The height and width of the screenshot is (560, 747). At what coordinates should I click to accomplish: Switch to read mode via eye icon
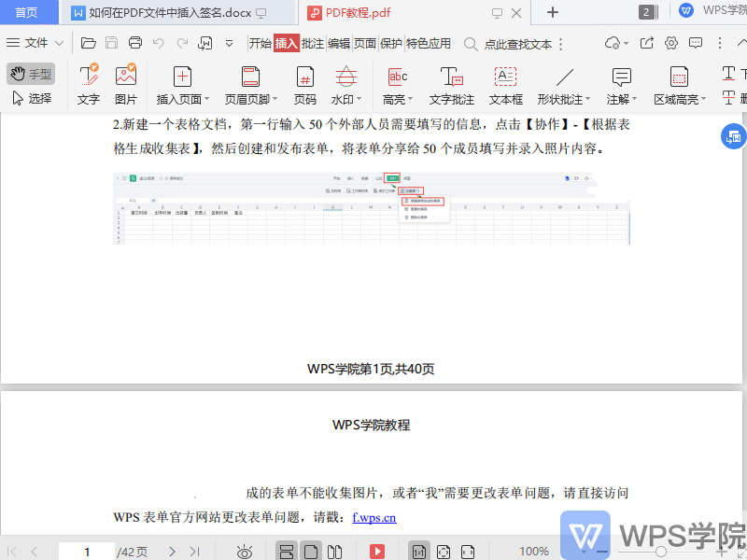(x=245, y=552)
